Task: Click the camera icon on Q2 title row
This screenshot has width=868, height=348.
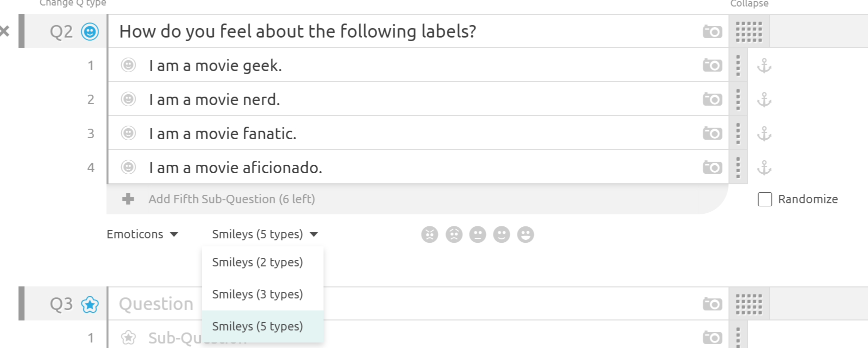Action: tap(712, 32)
